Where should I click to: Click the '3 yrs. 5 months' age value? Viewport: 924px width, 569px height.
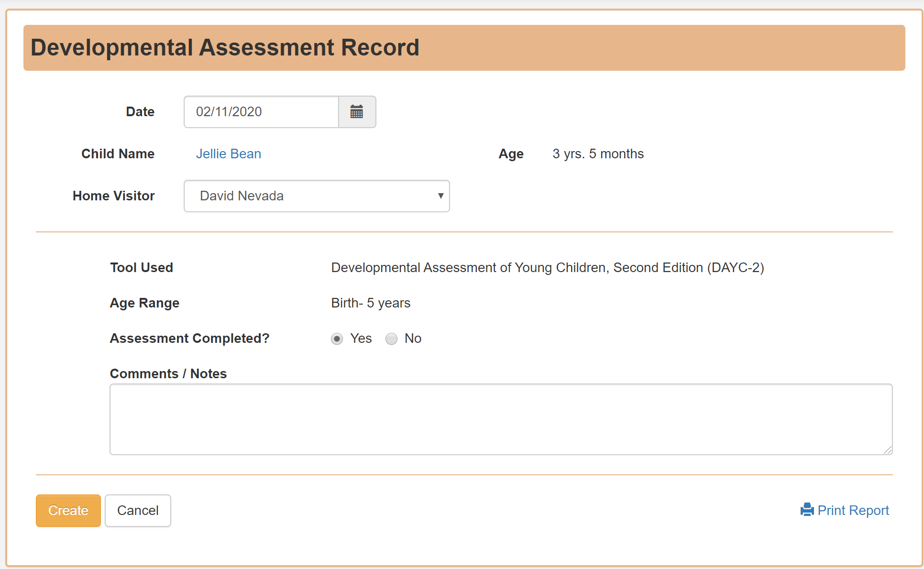[x=598, y=154]
